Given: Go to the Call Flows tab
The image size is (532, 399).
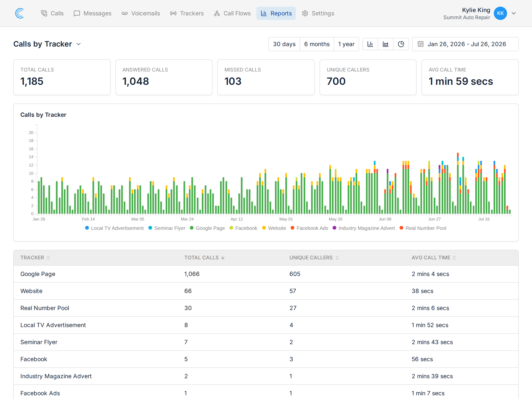Looking at the screenshot, I should point(232,13).
